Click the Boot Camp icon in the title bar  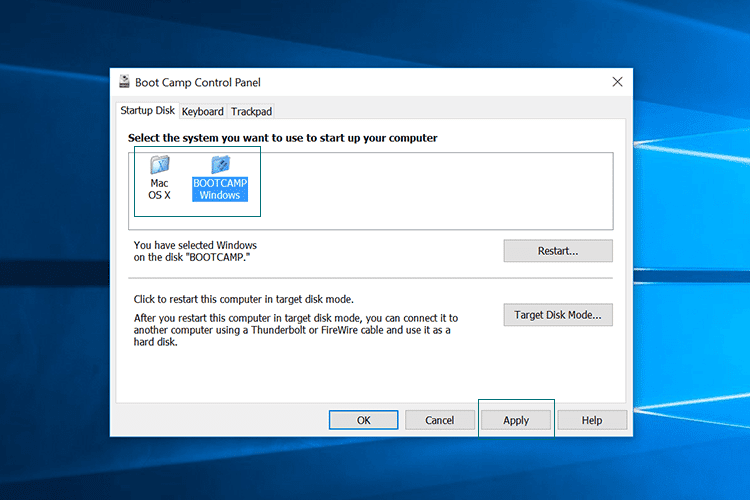tap(124, 82)
